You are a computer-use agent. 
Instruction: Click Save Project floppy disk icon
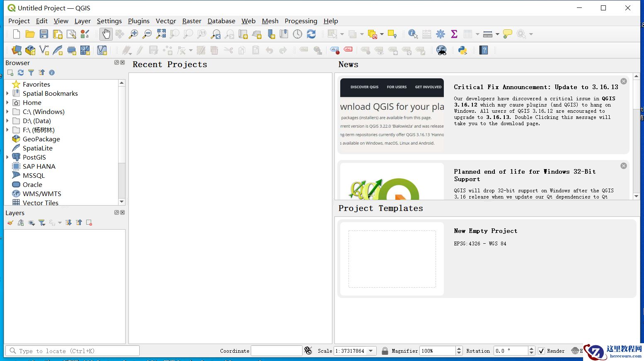click(x=44, y=34)
